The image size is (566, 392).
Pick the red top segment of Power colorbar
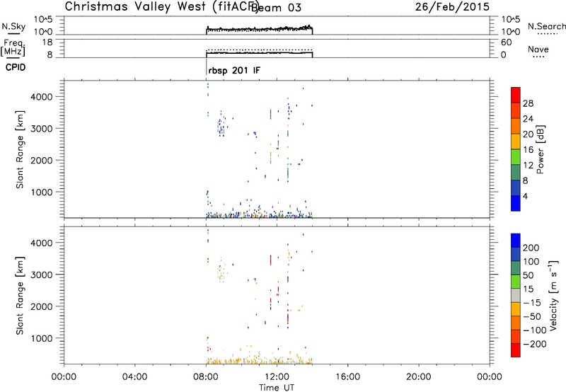pyautogui.click(x=516, y=95)
